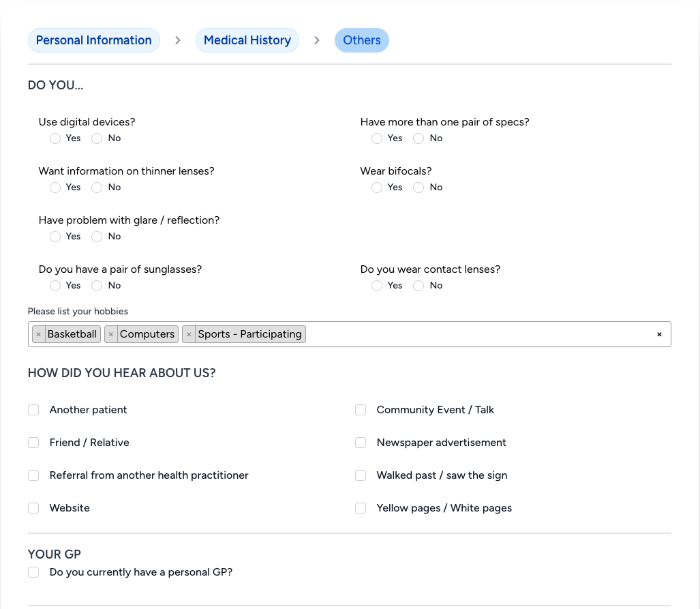Select No for wearing bifocals
This screenshot has width=700, height=609.
(418, 188)
